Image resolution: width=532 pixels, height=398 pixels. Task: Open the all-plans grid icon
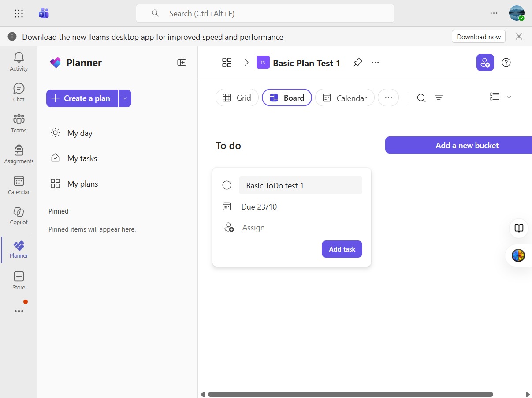tap(227, 63)
